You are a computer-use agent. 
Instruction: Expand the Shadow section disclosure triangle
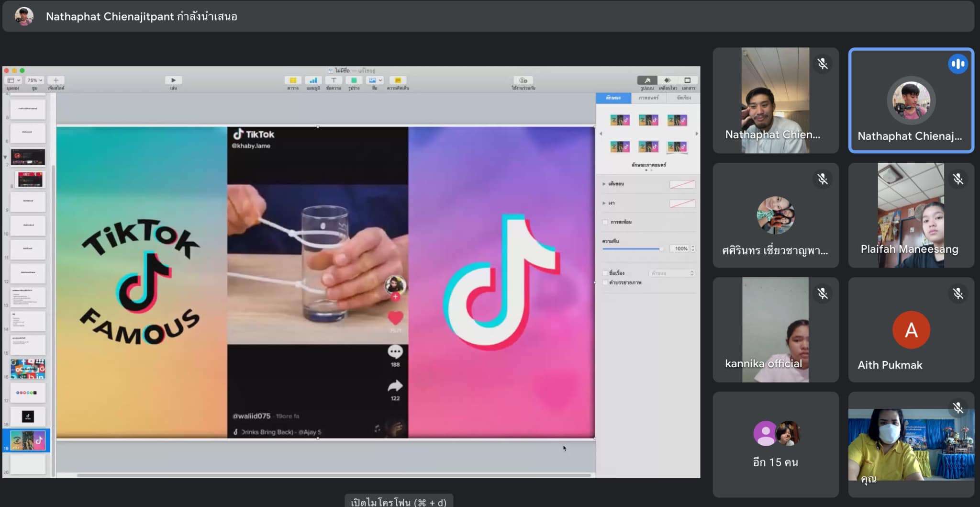[604, 203]
